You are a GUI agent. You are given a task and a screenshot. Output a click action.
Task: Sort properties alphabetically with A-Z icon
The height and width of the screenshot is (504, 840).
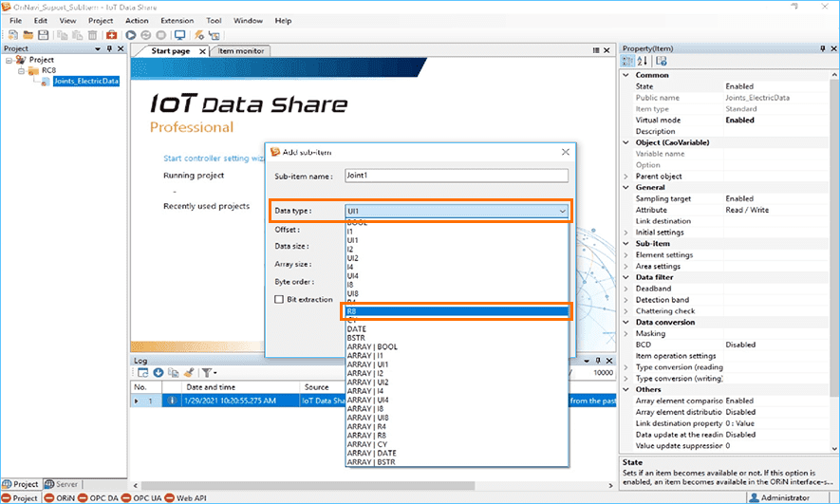pos(643,61)
